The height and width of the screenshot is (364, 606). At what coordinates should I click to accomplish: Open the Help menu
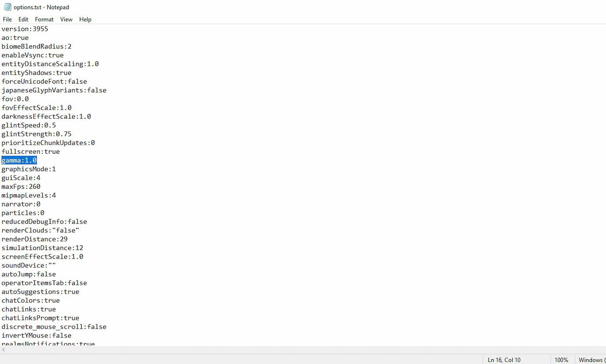click(85, 19)
